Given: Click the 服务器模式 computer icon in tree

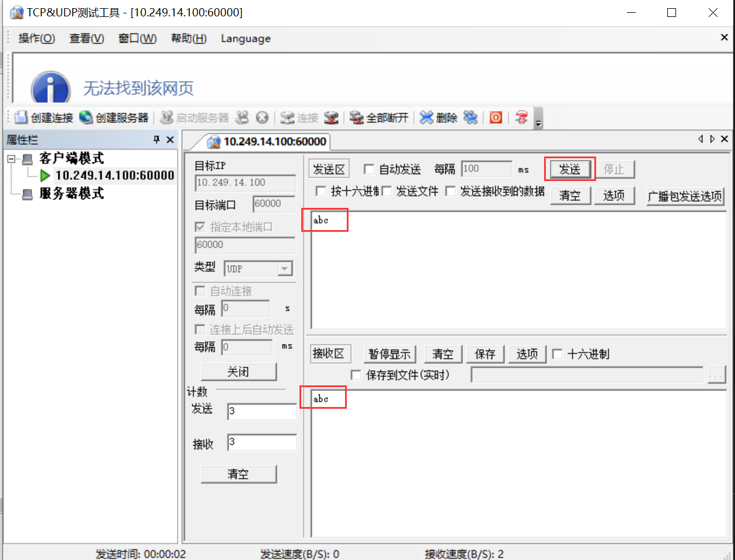Looking at the screenshot, I should point(27,194).
